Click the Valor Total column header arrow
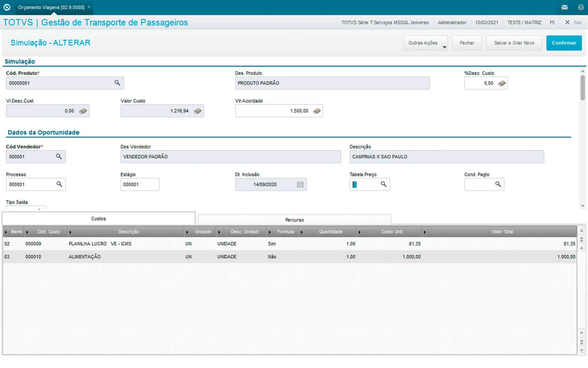Viewport: 588px width, 368px height. click(x=425, y=232)
